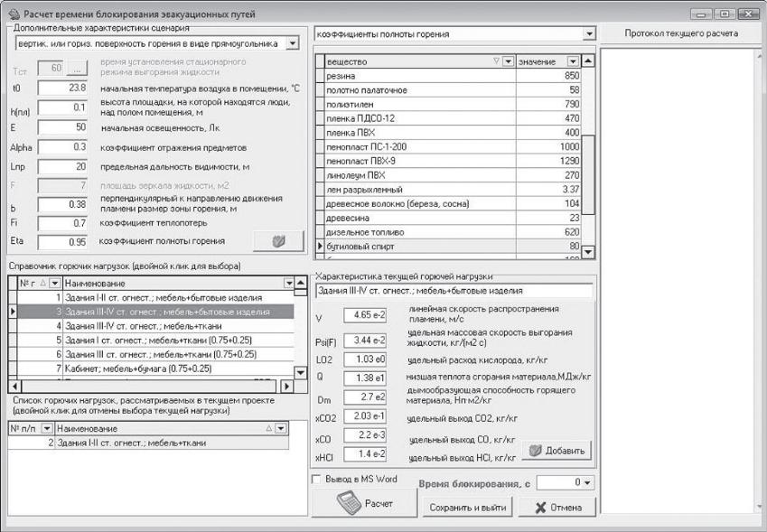Click Dm smoke generation field
Screen dimensions: 767x532
pyautogui.click(x=365, y=397)
